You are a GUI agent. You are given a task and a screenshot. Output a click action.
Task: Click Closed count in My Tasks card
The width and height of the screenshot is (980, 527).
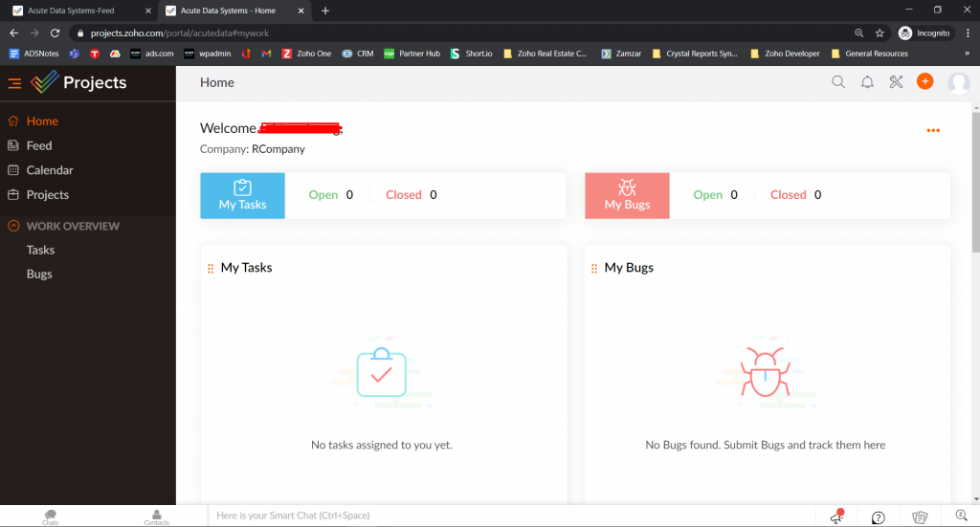click(412, 195)
